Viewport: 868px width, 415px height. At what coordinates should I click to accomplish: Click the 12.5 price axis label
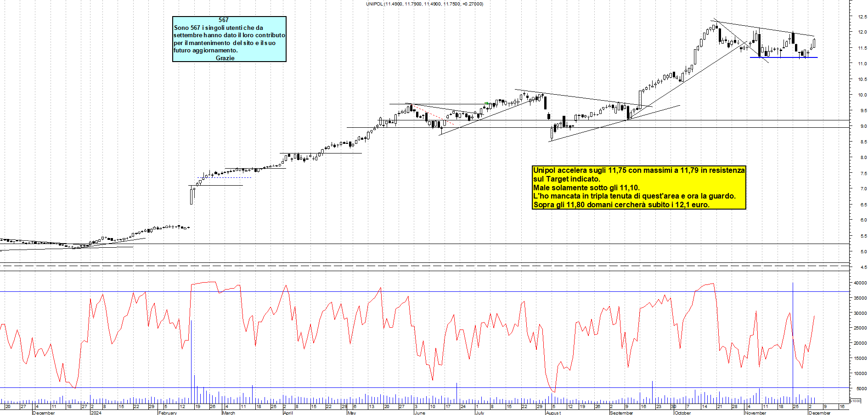click(x=862, y=17)
